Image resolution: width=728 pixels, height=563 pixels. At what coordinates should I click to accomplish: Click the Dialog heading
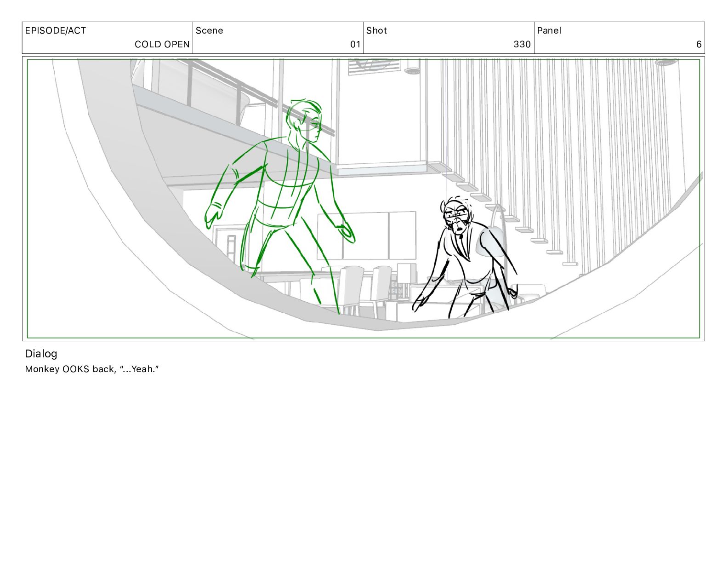pyautogui.click(x=41, y=354)
